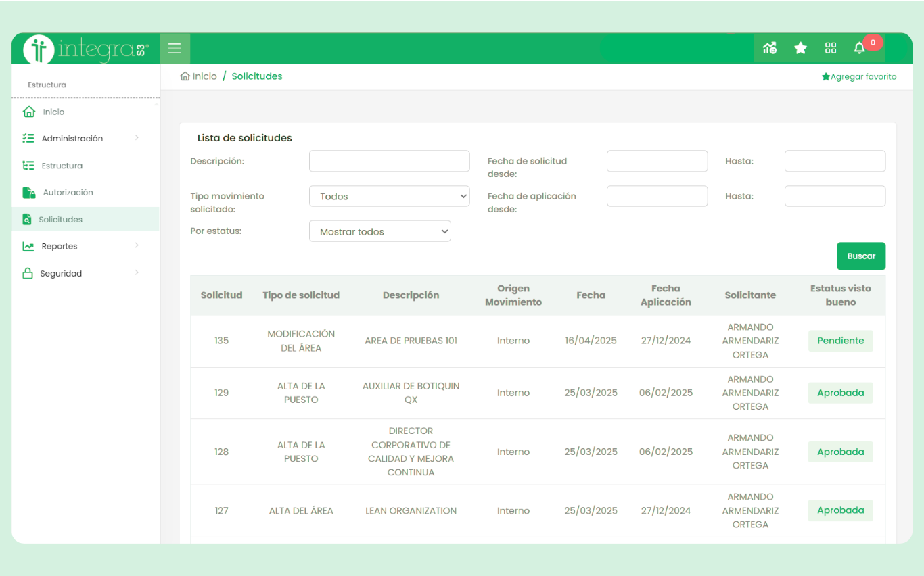Open Autorización menu item
924x576 pixels.
coord(68,192)
